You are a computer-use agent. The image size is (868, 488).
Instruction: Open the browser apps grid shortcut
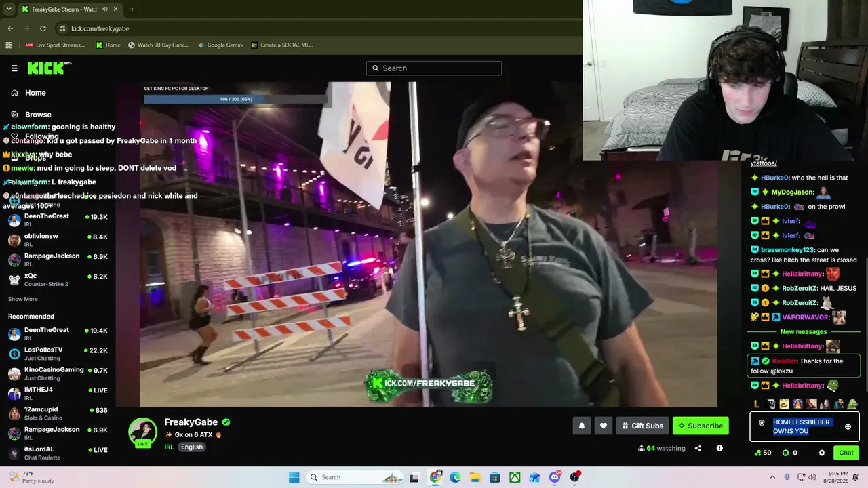(x=9, y=45)
